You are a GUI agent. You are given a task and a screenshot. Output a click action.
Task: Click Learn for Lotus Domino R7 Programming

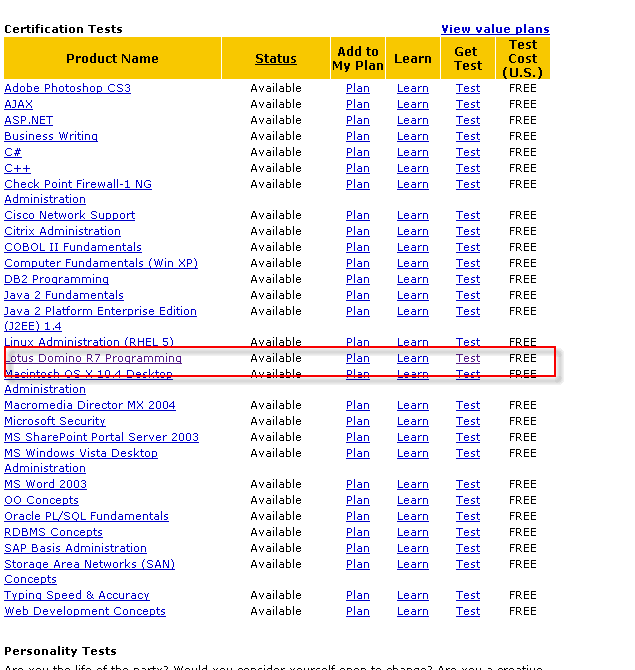pos(412,358)
